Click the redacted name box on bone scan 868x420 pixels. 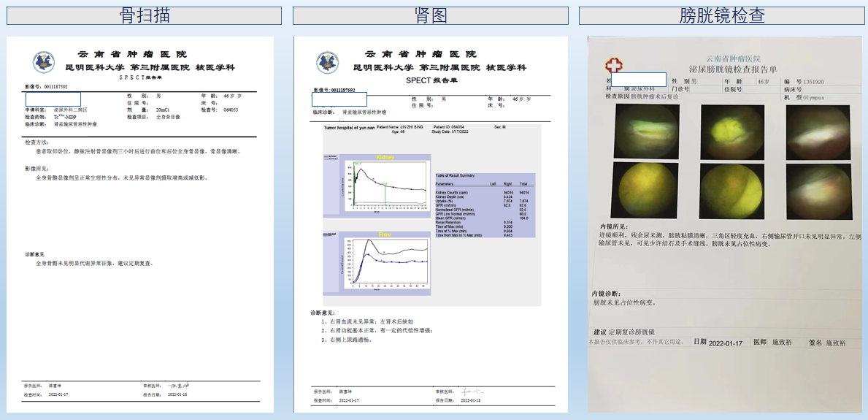tap(53, 100)
